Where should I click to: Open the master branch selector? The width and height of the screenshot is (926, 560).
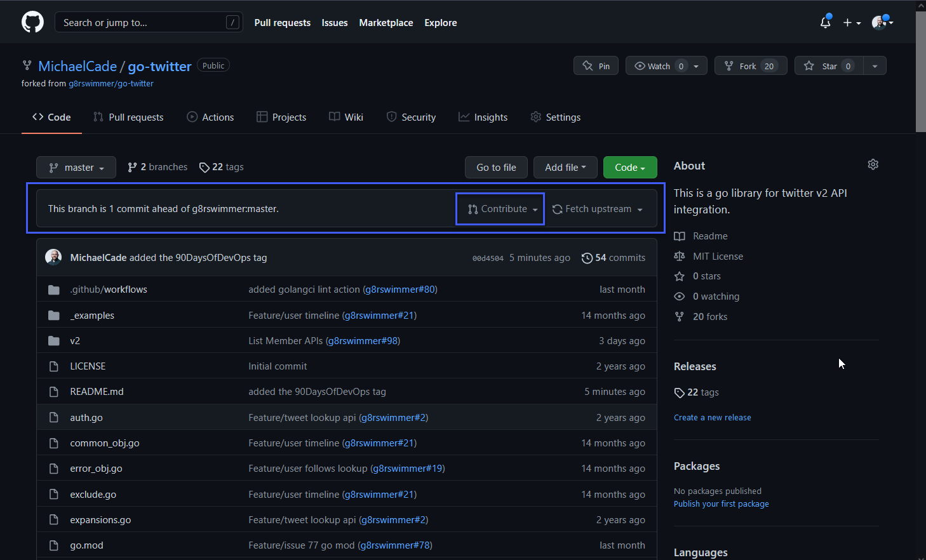coord(76,167)
